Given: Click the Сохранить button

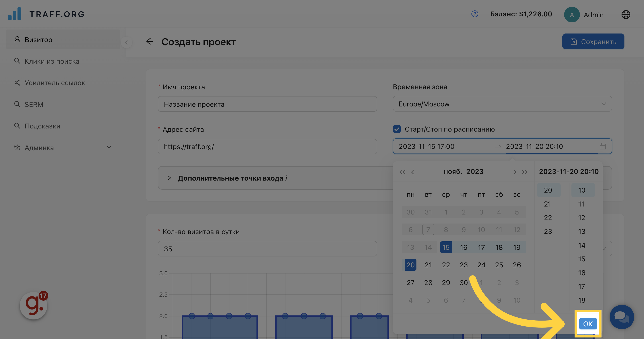Looking at the screenshot, I should tap(593, 41).
